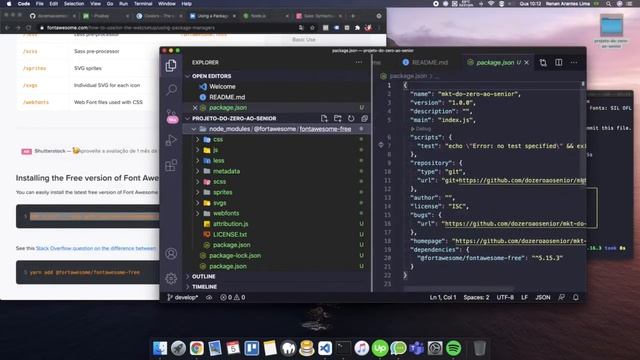Show errors and warnings count in status bar
Image resolution: width=640 pixels, height=360 pixels.
point(233,297)
